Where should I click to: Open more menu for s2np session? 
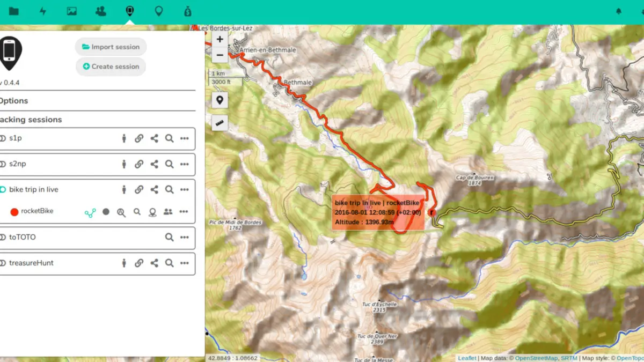[x=185, y=164]
